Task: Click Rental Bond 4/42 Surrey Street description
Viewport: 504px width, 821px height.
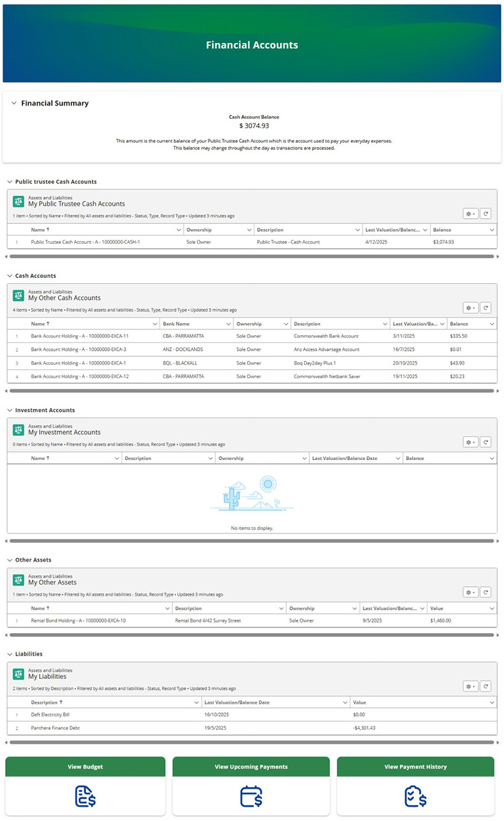Action: pyautogui.click(x=208, y=621)
